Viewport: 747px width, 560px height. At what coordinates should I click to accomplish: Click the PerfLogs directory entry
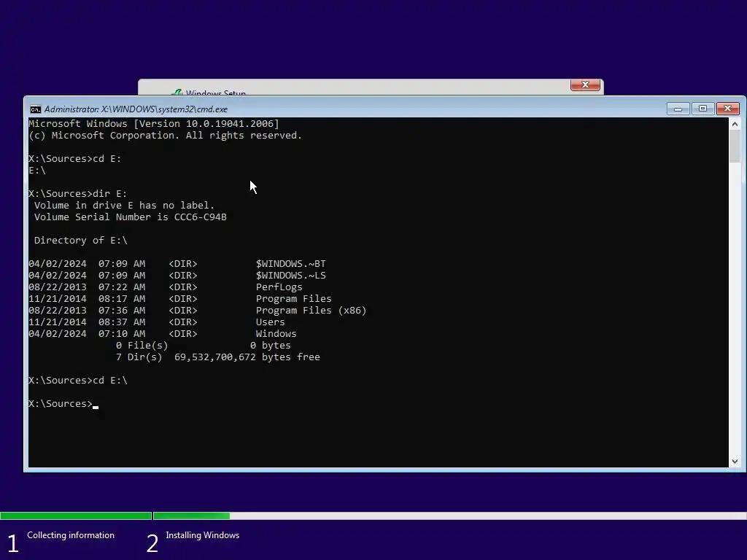(x=279, y=287)
